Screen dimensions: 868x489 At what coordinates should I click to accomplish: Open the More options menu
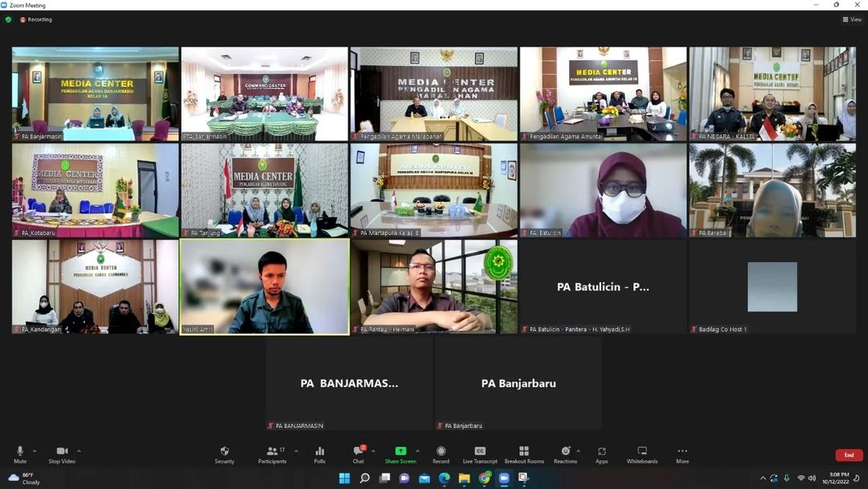click(x=682, y=454)
